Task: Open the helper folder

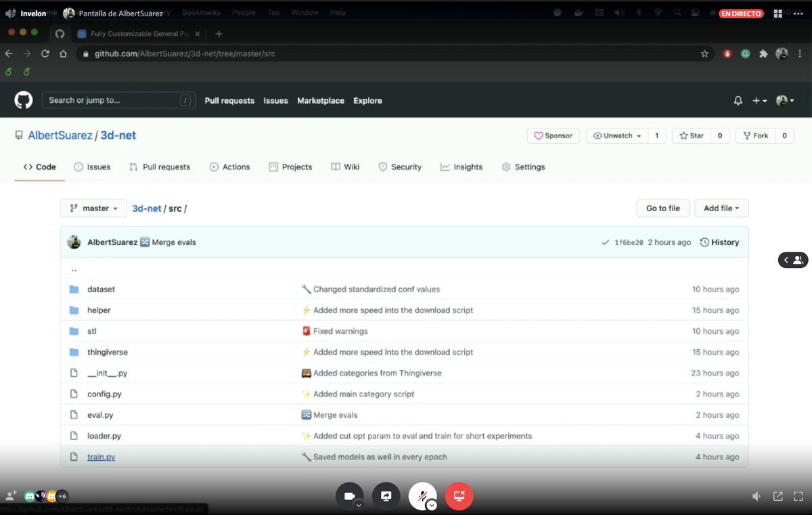Action: click(99, 310)
